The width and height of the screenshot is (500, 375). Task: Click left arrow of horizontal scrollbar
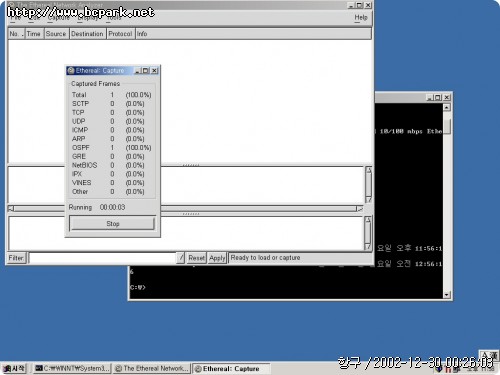pos(11,209)
